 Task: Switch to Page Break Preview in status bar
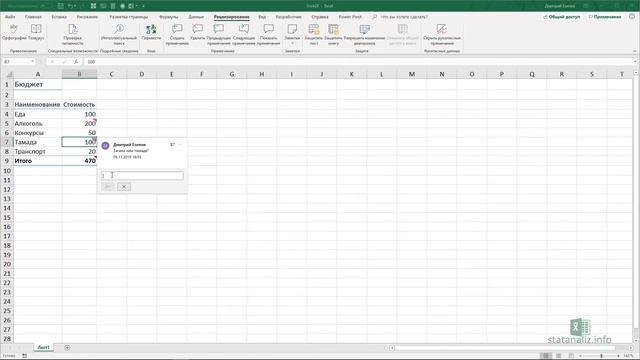pyautogui.click(x=571, y=356)
